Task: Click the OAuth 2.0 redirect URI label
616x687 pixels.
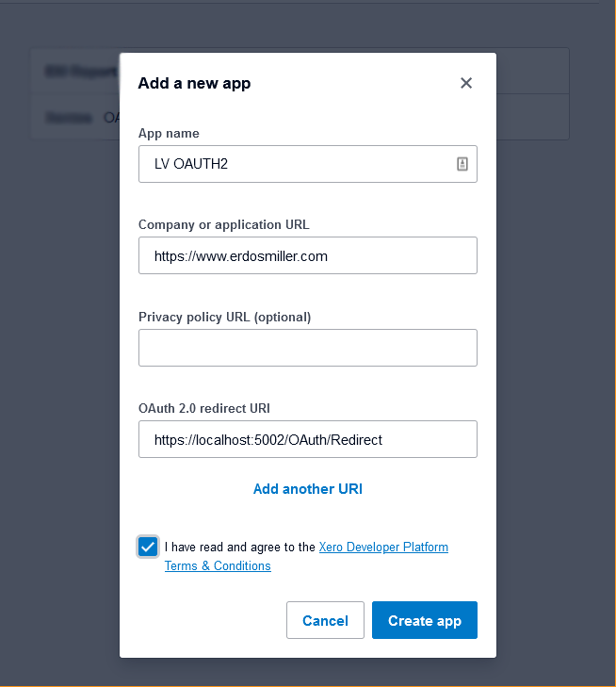Action: pyautogui.click(x=204, y=408)
